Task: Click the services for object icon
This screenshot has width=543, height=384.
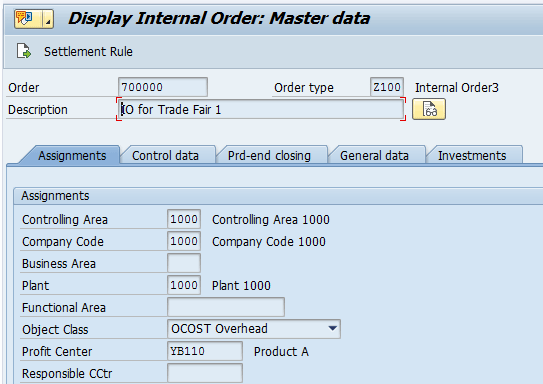Action: click(x=25, y=18)
